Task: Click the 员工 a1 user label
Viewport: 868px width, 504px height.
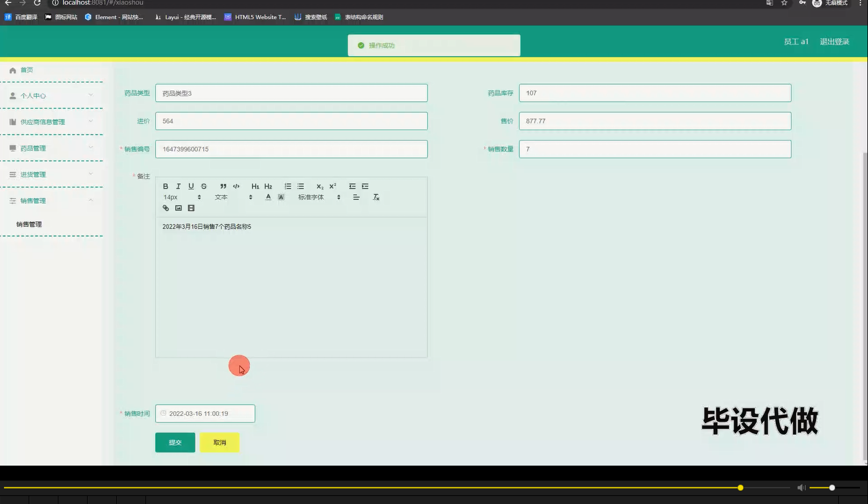Action: 796,41
